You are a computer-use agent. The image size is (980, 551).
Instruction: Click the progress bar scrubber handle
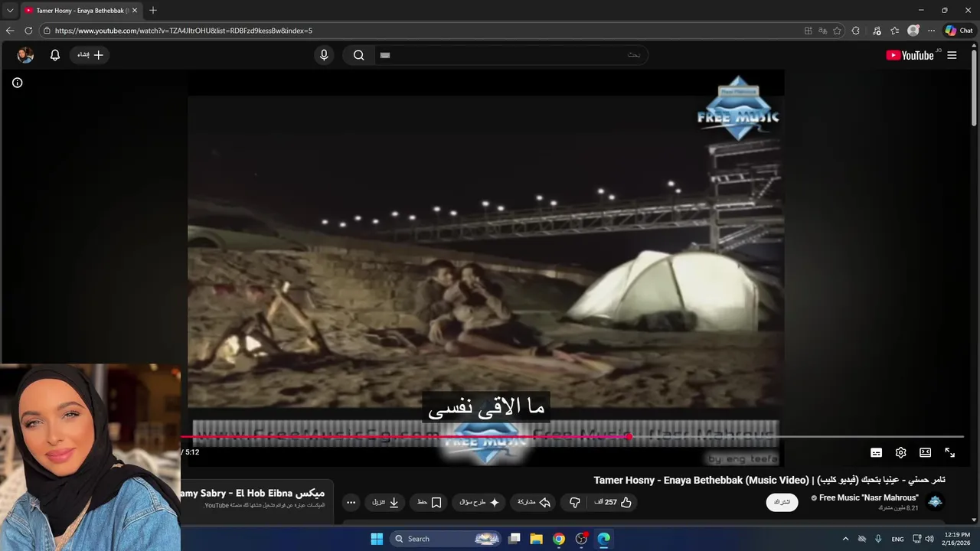[629, 437]
